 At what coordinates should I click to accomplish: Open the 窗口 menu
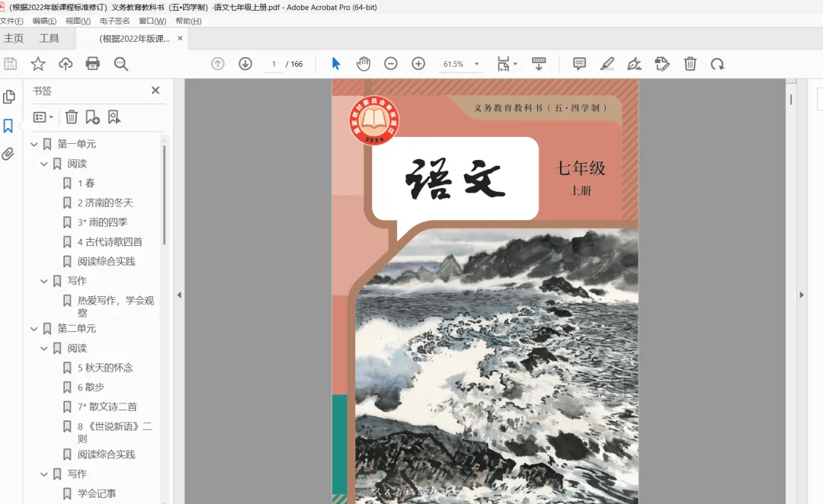click(152, 21)
